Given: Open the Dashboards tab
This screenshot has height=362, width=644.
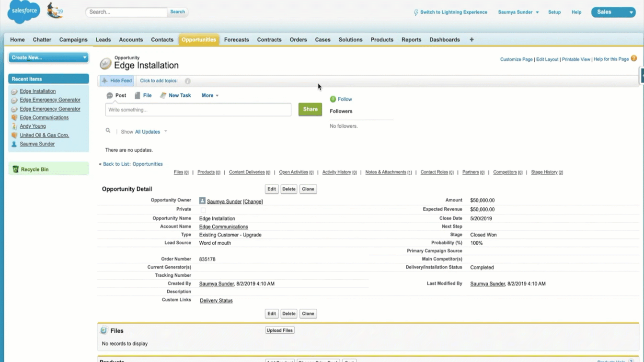Looking at the screenshot, I should (x=445, y=40).
